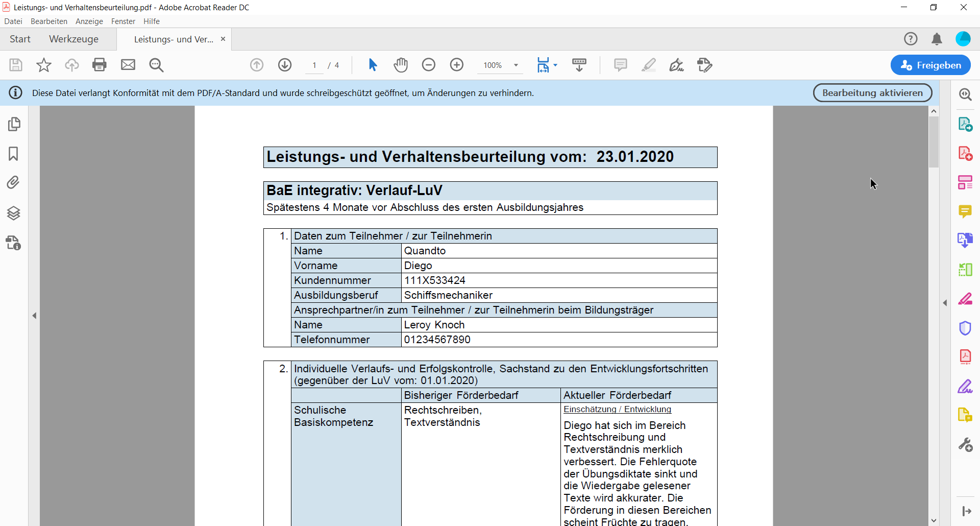
Task: Click the Einschätzung / Entwicklung text
Action: (617, 409)
